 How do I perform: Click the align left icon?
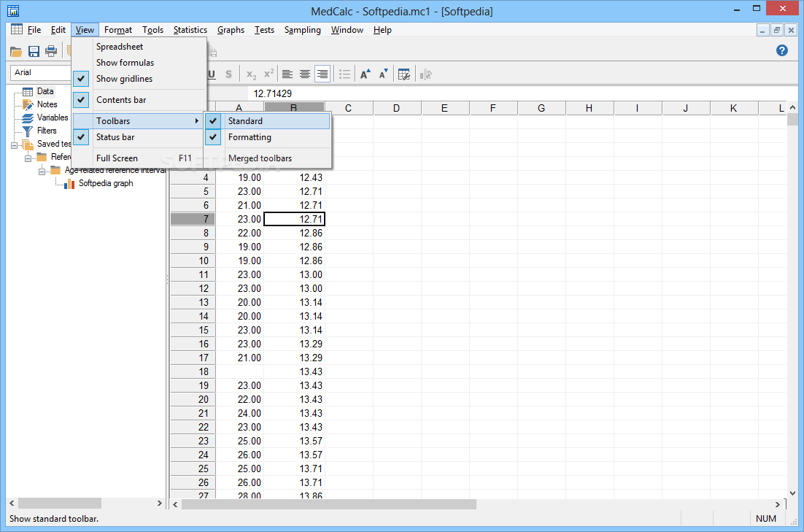tap(287, 75)
